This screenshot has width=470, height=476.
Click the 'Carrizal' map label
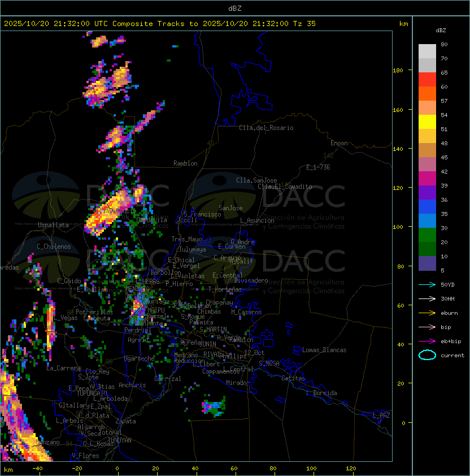coord(168,379)
